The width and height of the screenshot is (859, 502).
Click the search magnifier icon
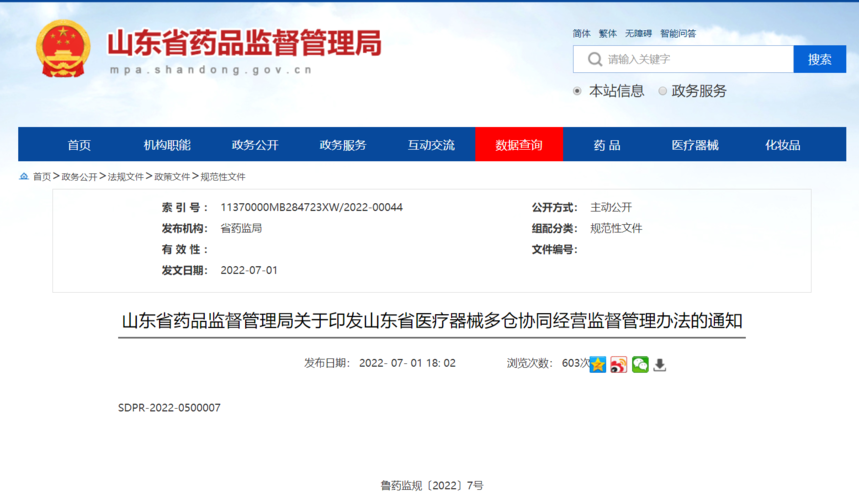(594, 59)
